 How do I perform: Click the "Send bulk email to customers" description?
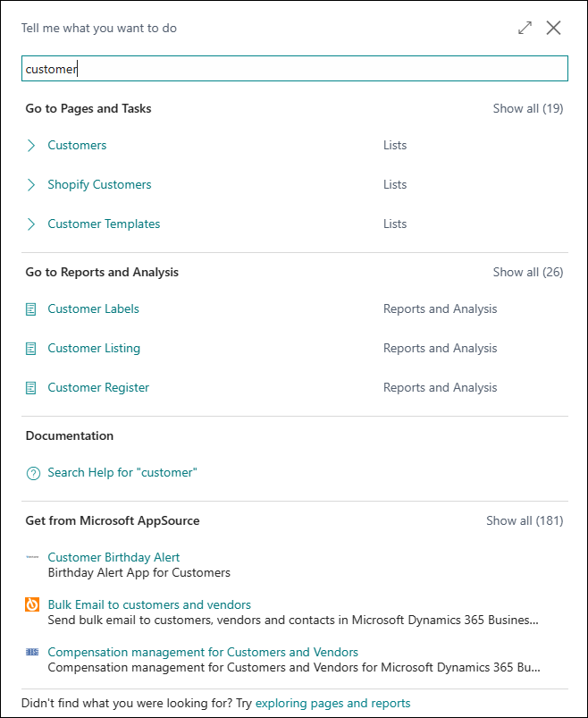click(x=293, y=620)
